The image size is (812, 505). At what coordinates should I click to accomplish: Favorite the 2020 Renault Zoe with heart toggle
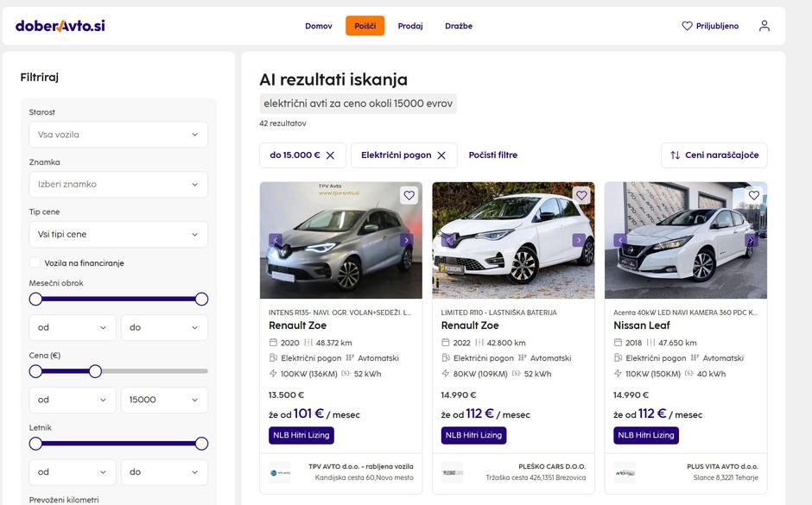(409, 195)
